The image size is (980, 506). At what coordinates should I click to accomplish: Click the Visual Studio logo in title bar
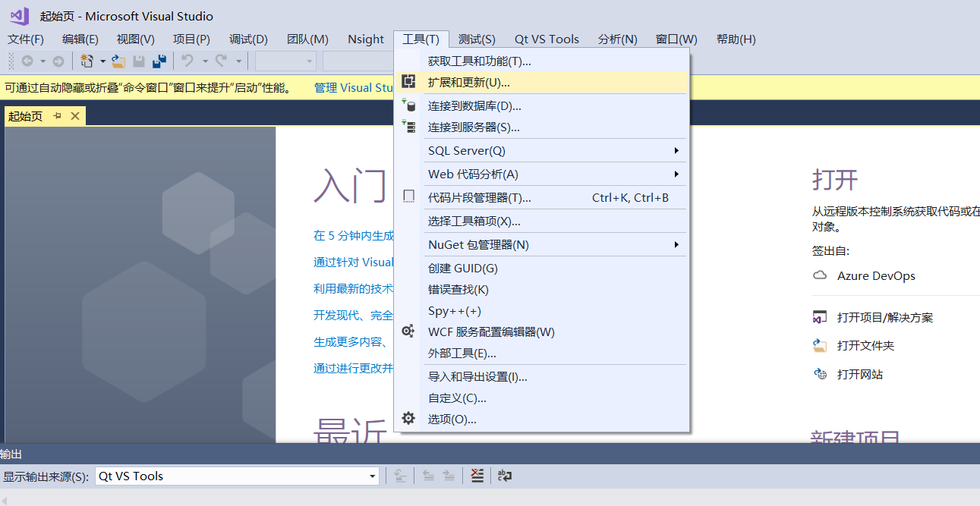click(x=20, y=16)
